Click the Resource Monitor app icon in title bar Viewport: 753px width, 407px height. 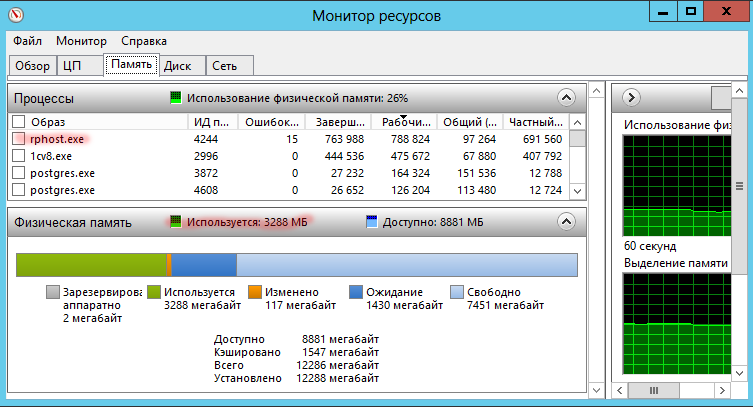(x=16, y=15)
